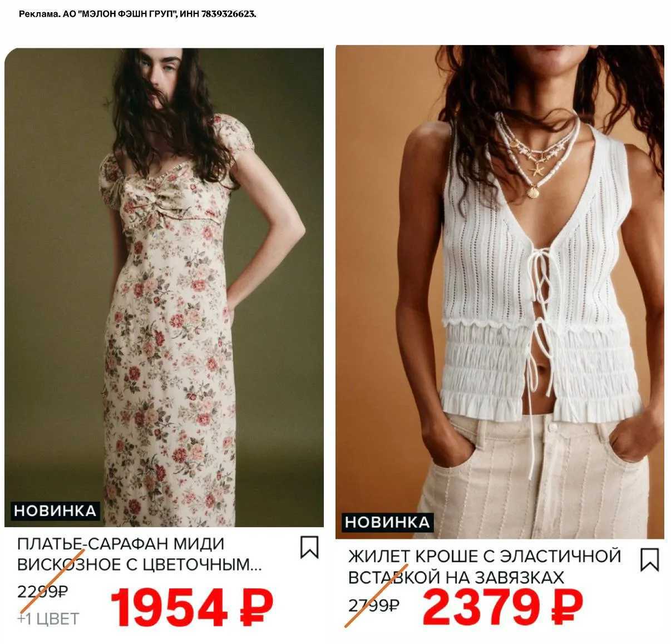Click the crossed-out 2799₽ old price
The image size is (671, 644).
(x=373, y=605)
